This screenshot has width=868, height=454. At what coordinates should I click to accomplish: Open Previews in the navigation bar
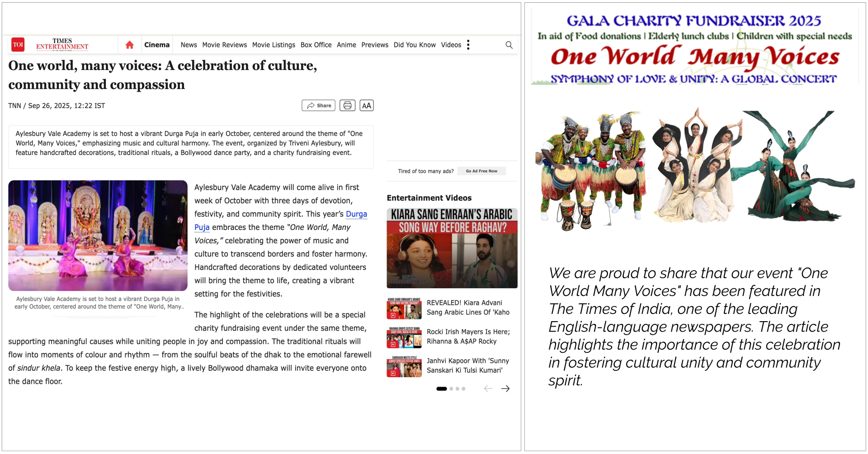pyautogui.click(x=375, y=45)
